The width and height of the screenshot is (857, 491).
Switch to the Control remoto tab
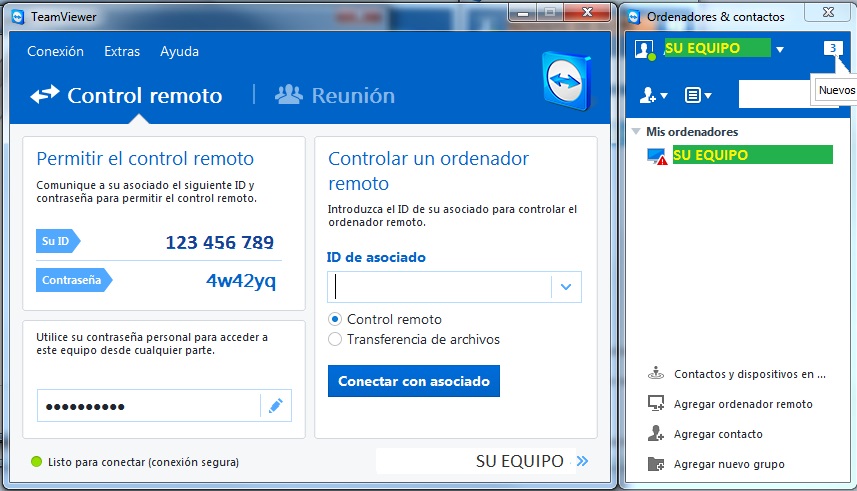pyautogui.click(x=126, y=95)
